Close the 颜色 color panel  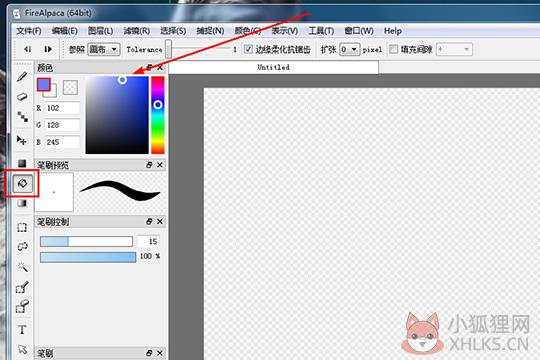click(x=160, y=68)
